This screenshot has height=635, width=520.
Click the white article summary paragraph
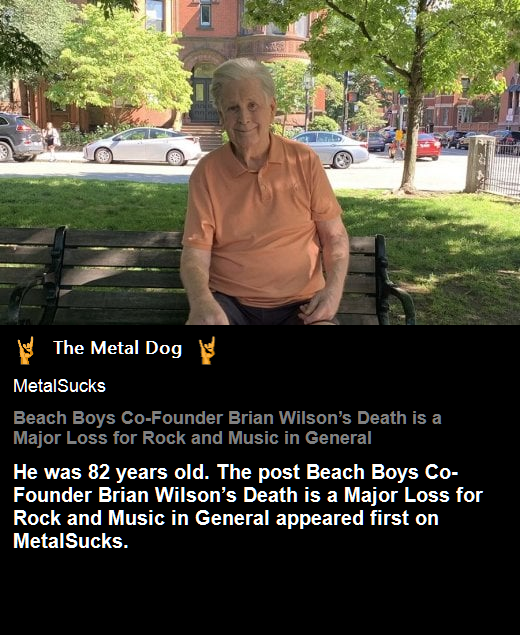coord(248,506)
